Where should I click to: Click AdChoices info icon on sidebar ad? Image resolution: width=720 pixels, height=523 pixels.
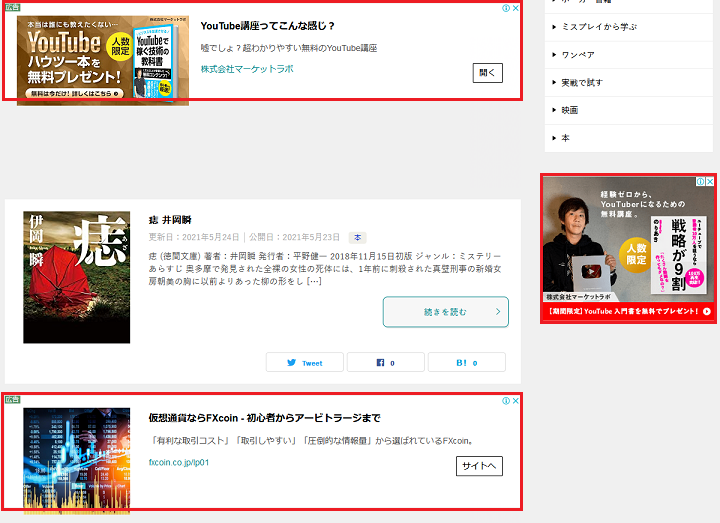(700, 182)
